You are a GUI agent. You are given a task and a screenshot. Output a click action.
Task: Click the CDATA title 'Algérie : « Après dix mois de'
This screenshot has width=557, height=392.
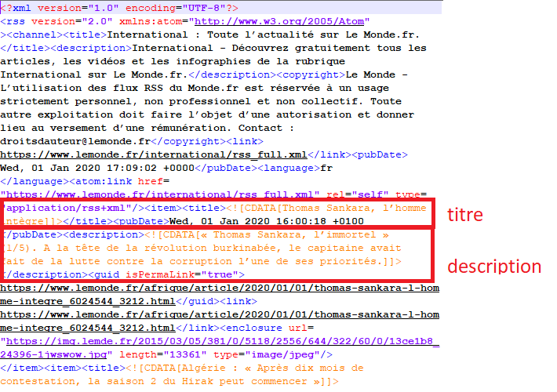[273, 368]
